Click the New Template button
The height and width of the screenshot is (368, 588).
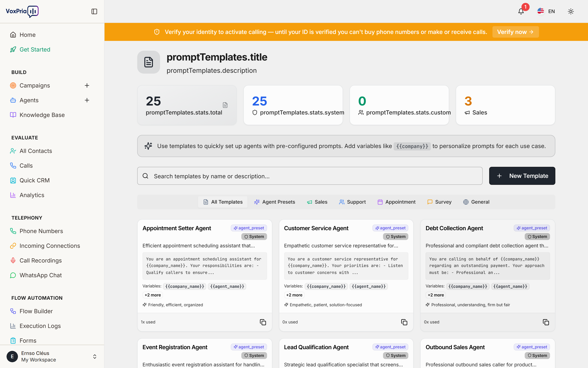point(522,176)
